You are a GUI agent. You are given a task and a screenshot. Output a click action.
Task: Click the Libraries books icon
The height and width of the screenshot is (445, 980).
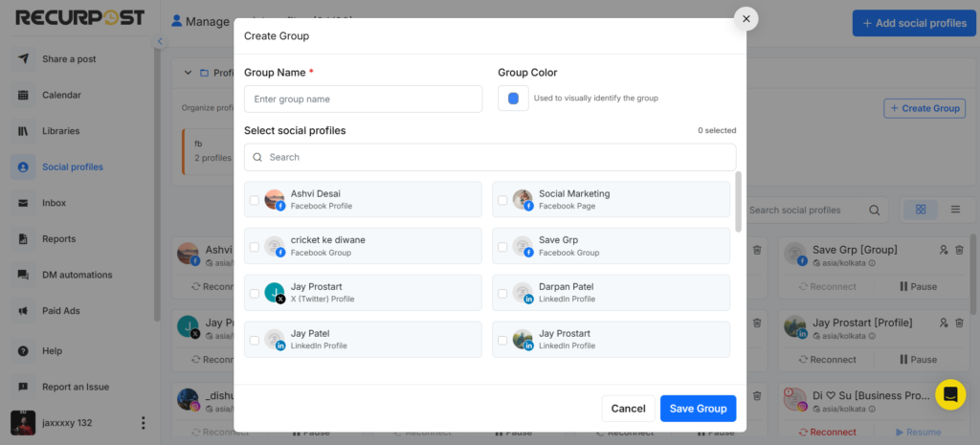tap(23, 131)
